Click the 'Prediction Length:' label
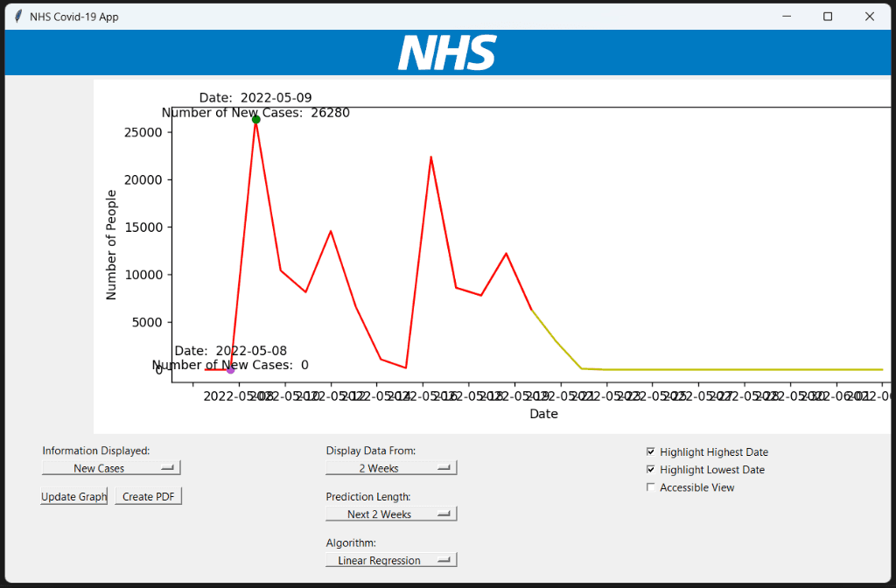This screenshot has width=896, height=588. (x=368, y=497)
